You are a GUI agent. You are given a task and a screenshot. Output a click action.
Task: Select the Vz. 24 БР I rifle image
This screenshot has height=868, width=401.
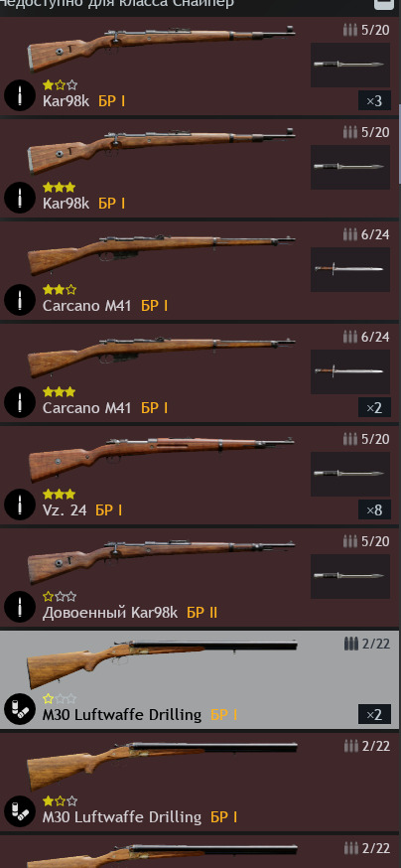point(161,457)
